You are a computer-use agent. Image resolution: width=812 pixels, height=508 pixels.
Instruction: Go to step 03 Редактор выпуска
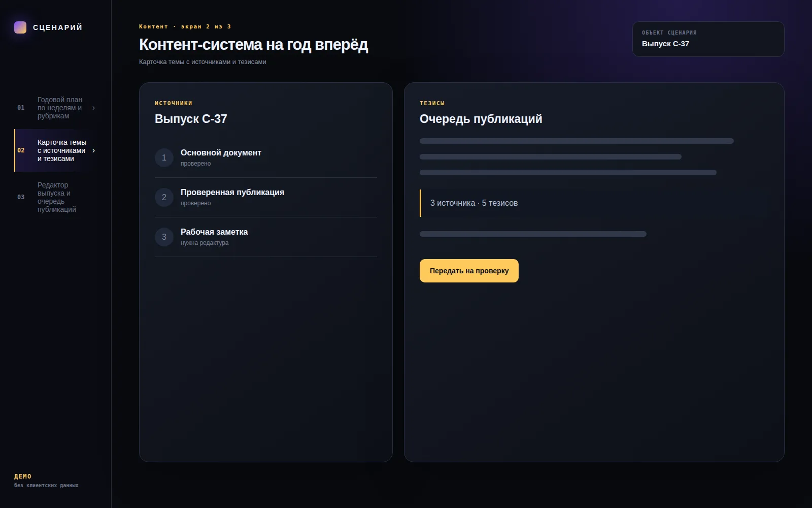56,197
